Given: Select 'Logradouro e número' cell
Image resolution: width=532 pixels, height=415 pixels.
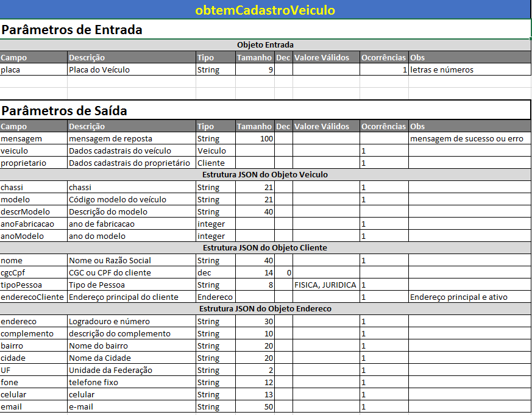Looking at the screenshot, I should (132, 322).
